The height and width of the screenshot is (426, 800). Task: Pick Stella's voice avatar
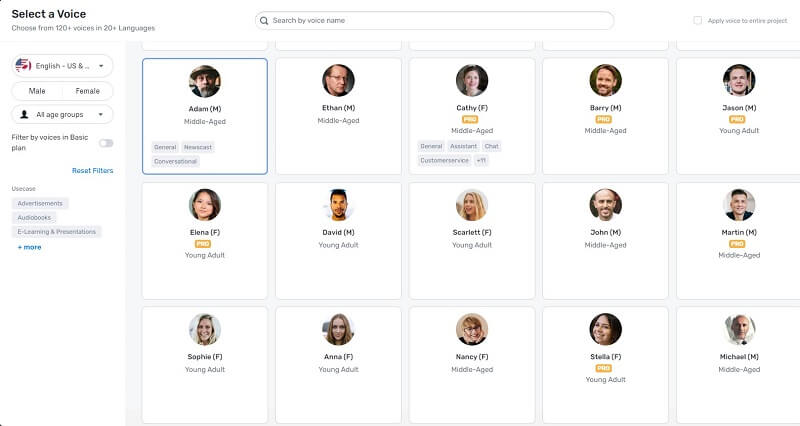click(605, 329)
